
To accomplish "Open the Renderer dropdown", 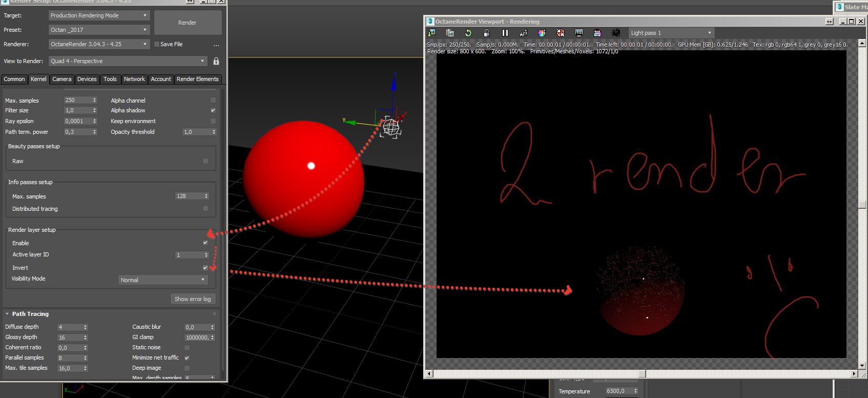I will tap(99, 44).
